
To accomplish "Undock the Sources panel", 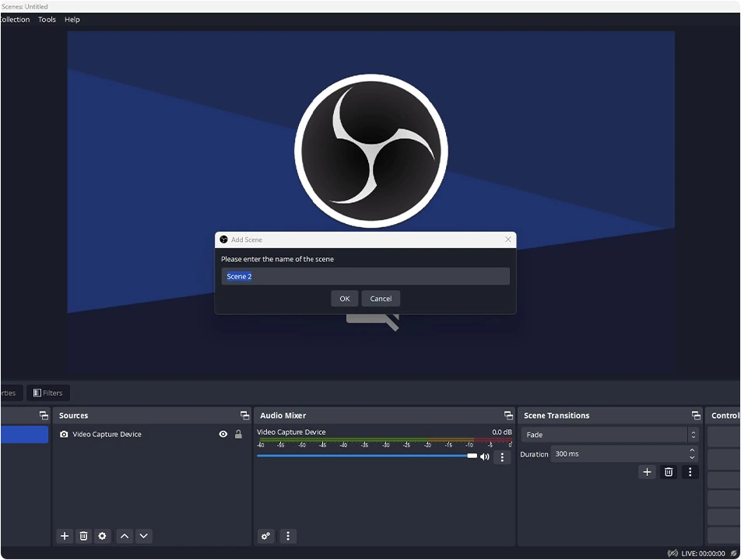I will click(244, 415).
